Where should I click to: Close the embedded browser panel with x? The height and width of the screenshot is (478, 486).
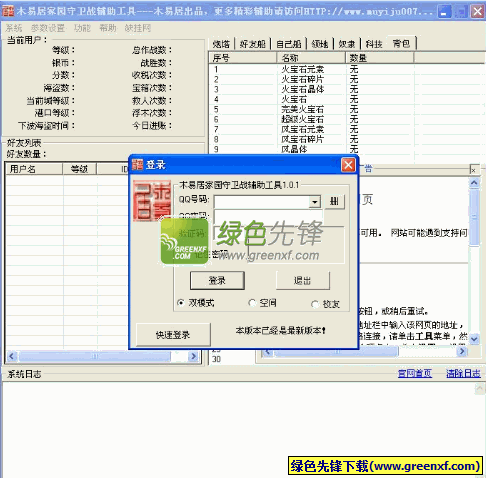(x=473, y=170)
